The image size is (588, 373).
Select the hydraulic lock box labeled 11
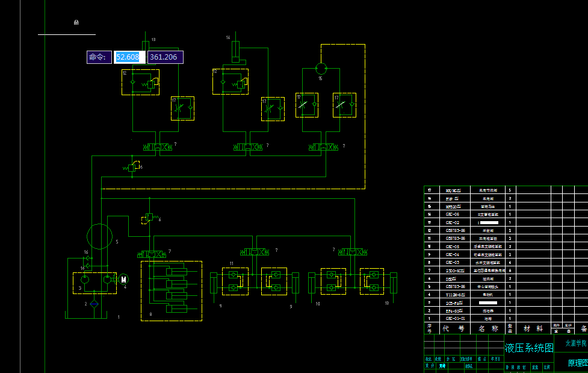click(235, 281)
